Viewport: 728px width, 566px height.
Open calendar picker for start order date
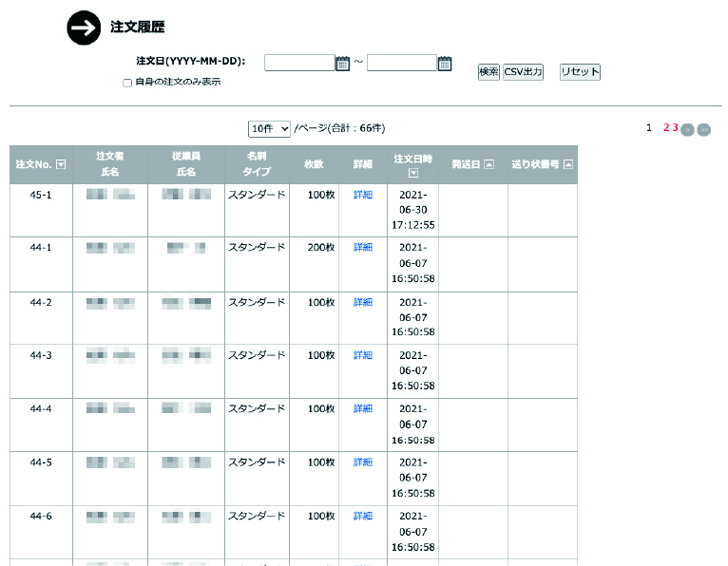pyautogui.click(x=343, y=64)
